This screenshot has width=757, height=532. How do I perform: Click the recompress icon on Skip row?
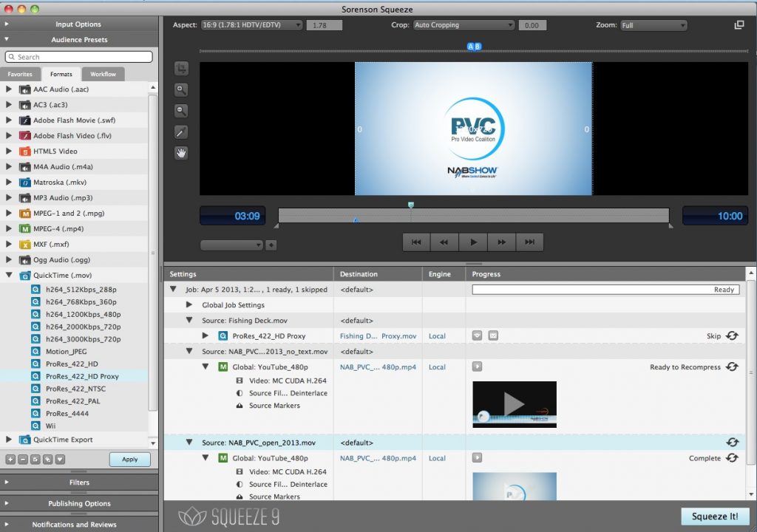(732, 335)
